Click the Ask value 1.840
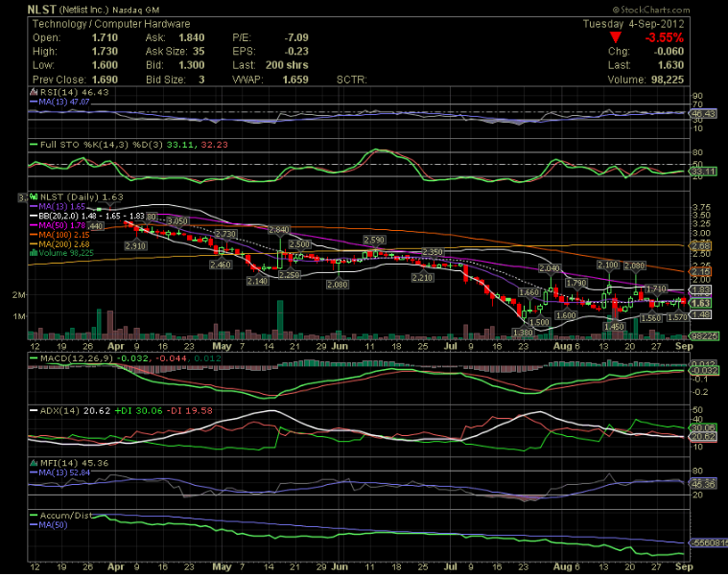The image size is (728, 576). (192, 37)
